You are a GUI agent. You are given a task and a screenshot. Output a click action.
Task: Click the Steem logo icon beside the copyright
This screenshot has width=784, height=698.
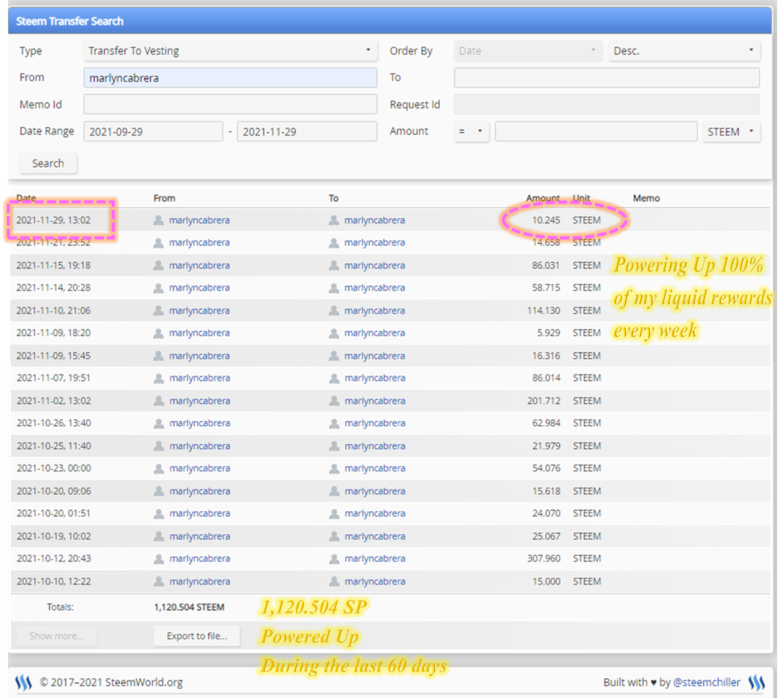click(x=24, y=682)
